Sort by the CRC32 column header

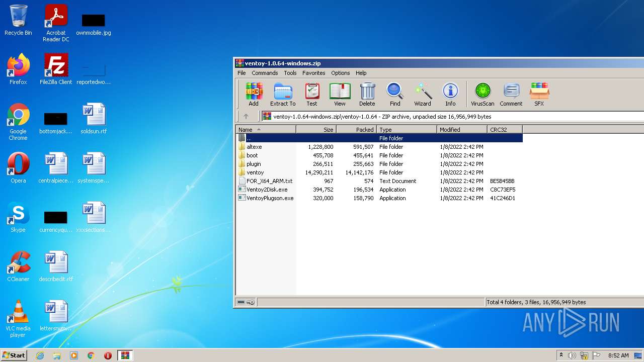point(505,130)
